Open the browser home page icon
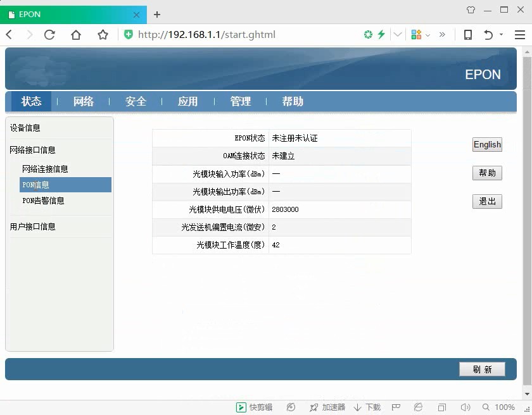Viewport: 532px width, 415px height. (x=76, y=35)
